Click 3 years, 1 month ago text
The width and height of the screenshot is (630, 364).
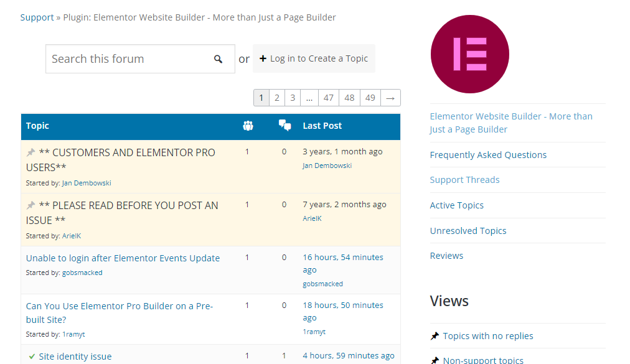tap(343, 151)
